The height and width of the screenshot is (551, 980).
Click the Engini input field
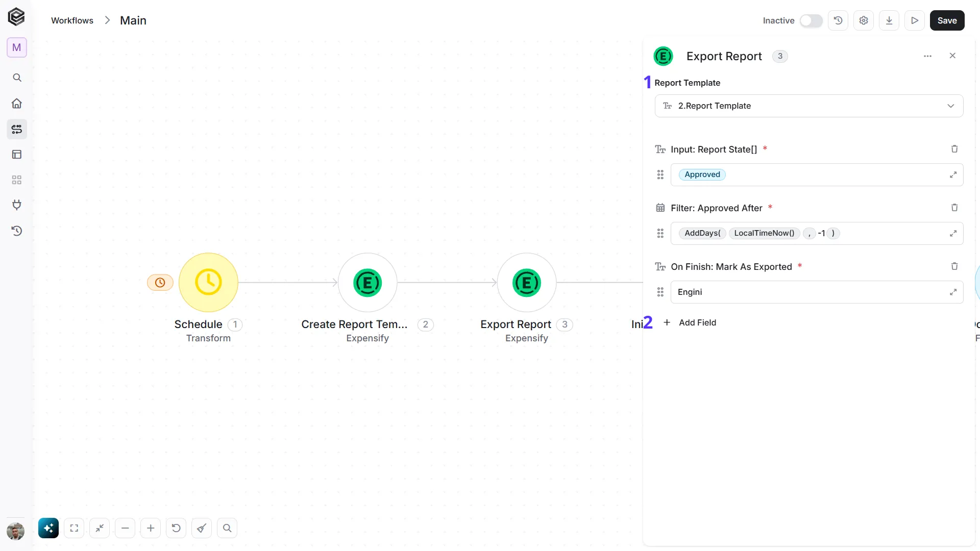tap(817, 292)
